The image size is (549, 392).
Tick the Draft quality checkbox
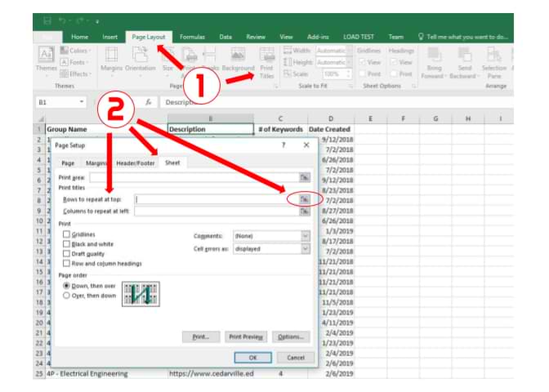click(67, 254)
